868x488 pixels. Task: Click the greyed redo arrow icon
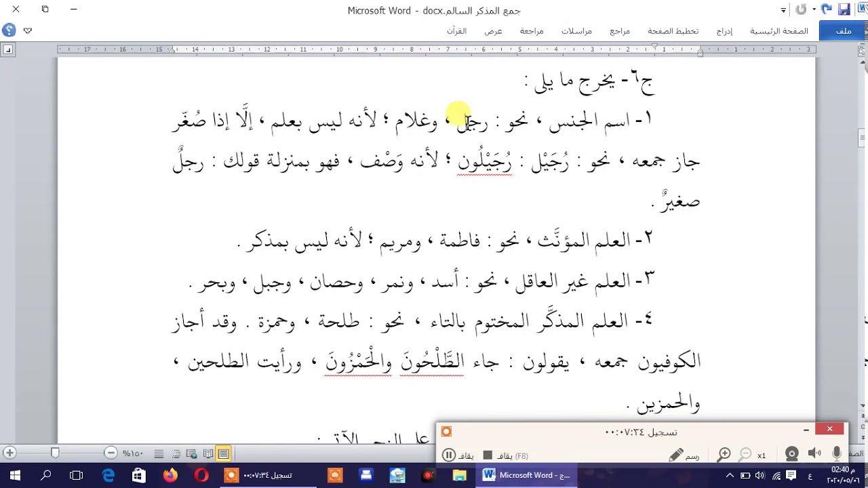click(801, 9)
